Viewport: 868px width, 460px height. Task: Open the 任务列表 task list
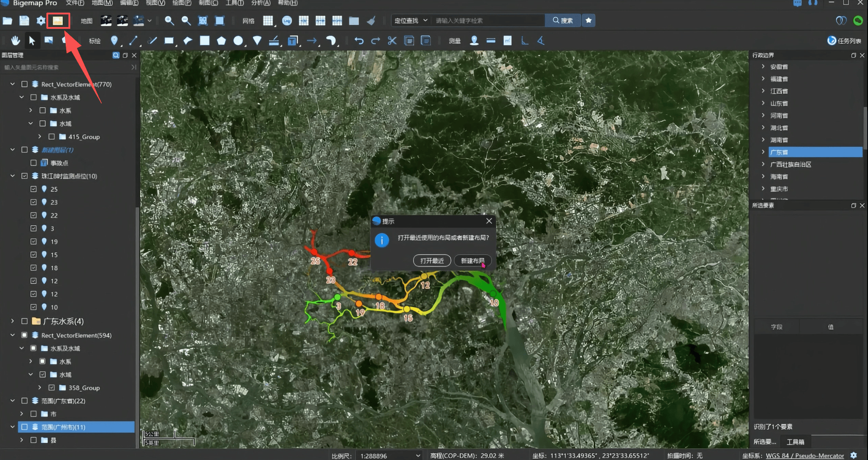coord(845,41)
